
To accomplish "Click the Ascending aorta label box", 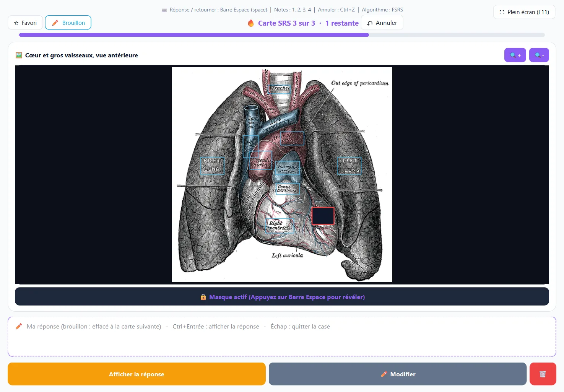I will pos(261,161).
